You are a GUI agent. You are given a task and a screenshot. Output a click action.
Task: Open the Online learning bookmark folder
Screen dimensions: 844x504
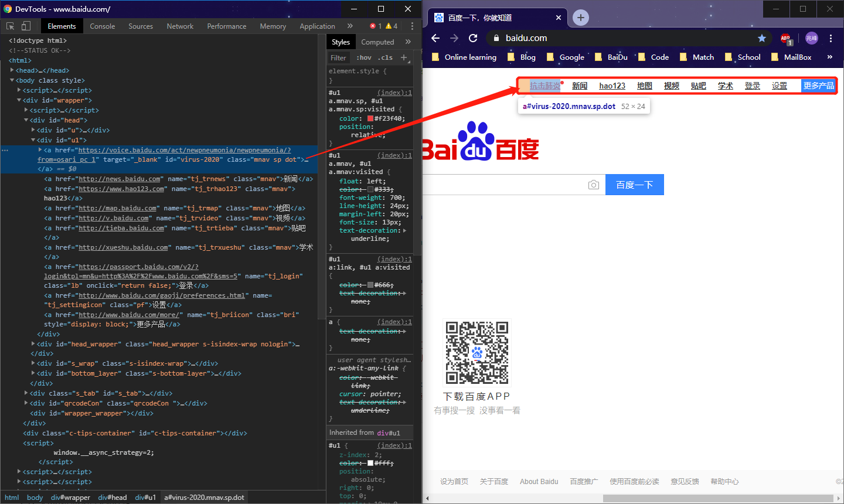pos(464,57)
